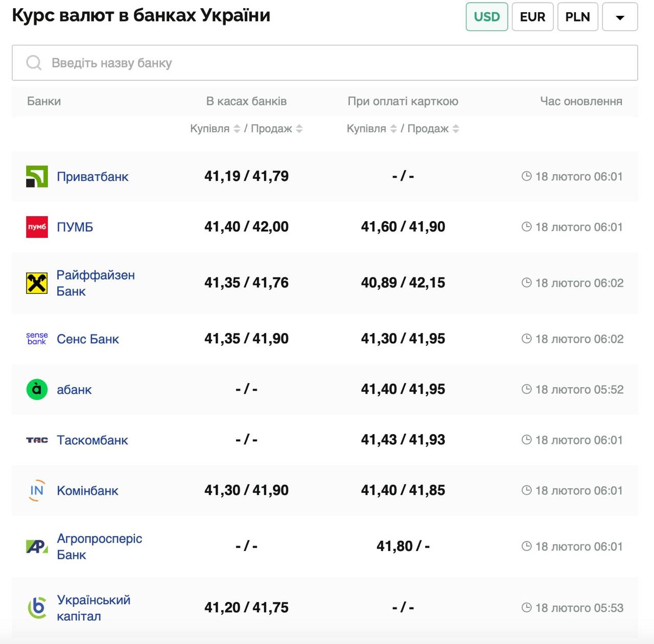Click the magnifier icon in search bar

(x=34, y=62)
